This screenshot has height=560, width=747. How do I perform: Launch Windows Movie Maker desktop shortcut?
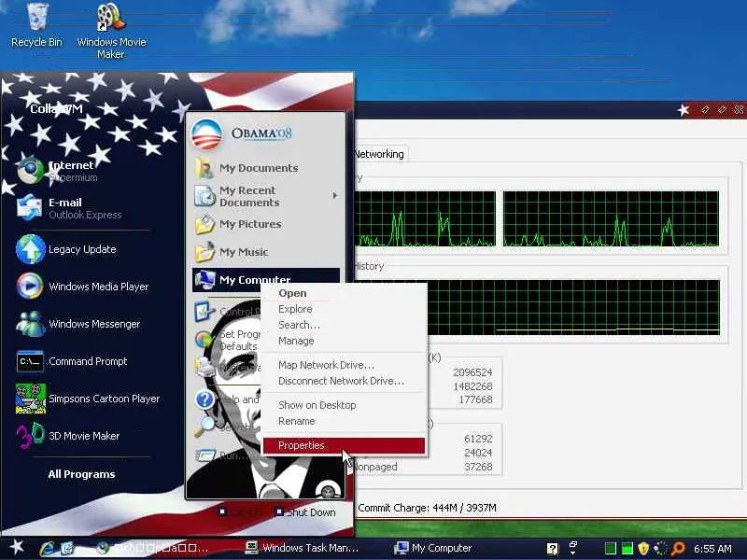pos(111,31)
